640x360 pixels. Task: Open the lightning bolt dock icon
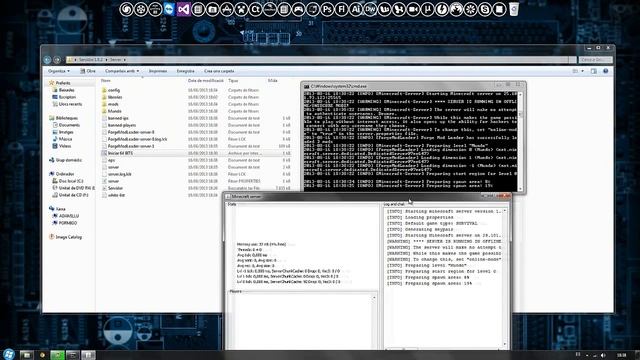pyautogui.click(x=442, y=9)
